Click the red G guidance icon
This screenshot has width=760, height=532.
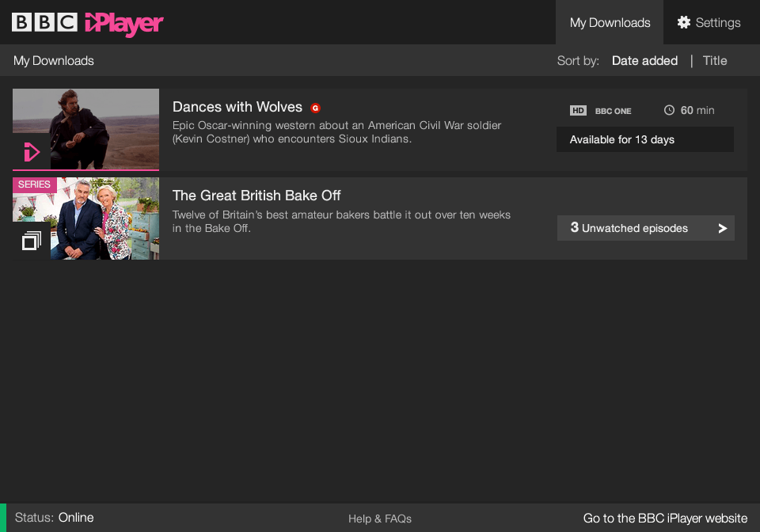(315, 108)
